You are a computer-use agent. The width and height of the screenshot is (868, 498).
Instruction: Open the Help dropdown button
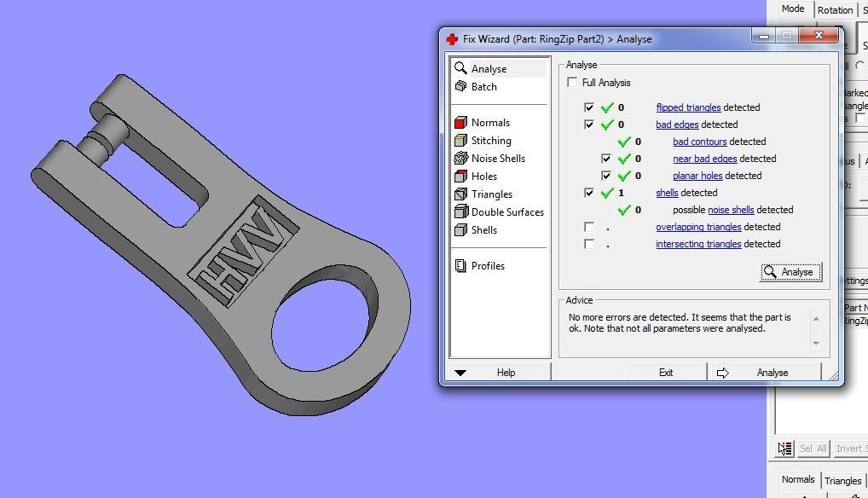501,373
